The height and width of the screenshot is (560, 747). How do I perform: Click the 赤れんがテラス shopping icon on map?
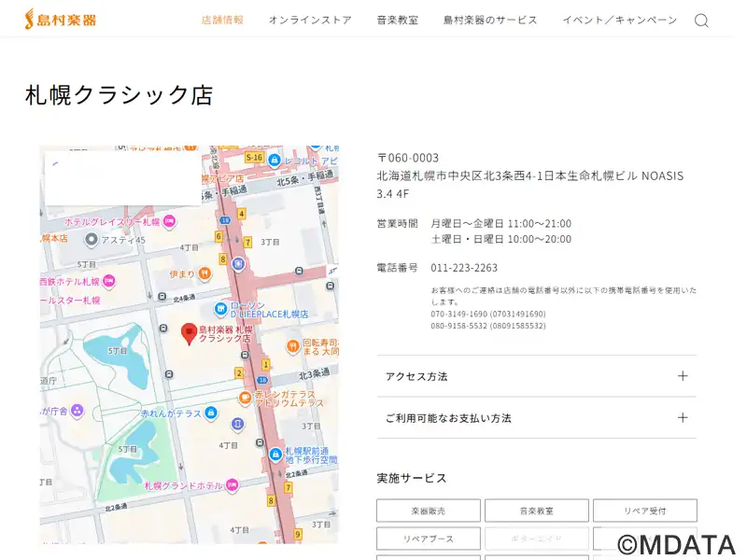click(x=211, y=413)
